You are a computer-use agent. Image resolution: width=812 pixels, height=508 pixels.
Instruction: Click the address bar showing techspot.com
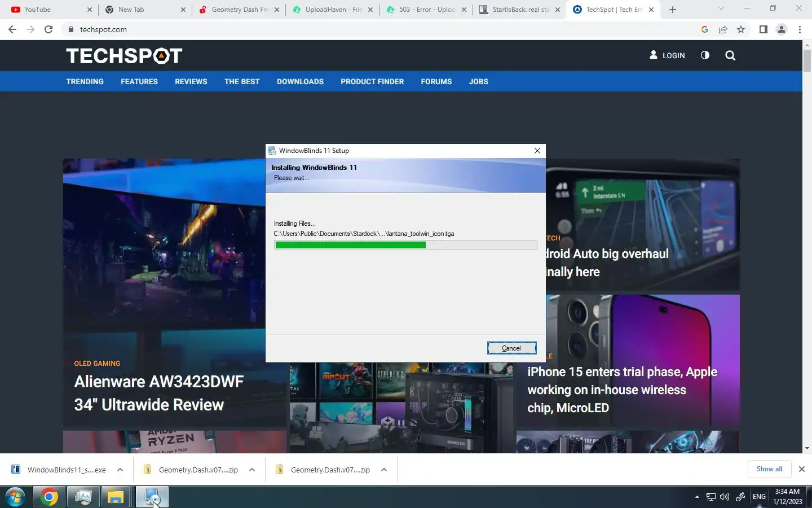pyautogui.click(x=378, y=29)
